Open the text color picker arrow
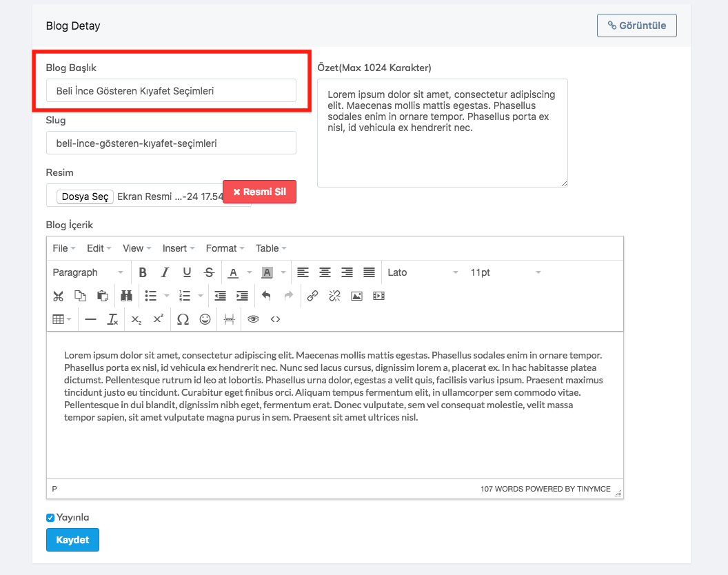 click(250, 273)
